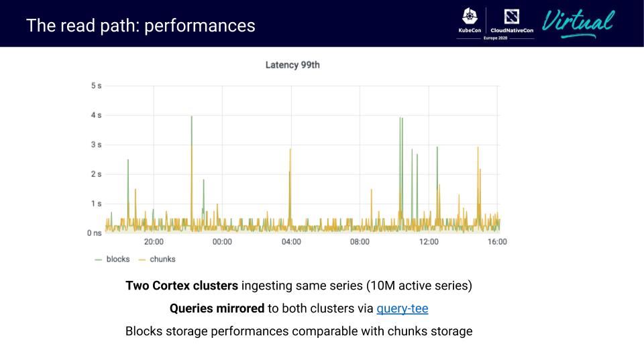Image resolution: width=644 pixels, height=362 pixels.
Task: Click the slide title 'The read path: performances'
Action: pyautogui.click(x=140, y=25)
